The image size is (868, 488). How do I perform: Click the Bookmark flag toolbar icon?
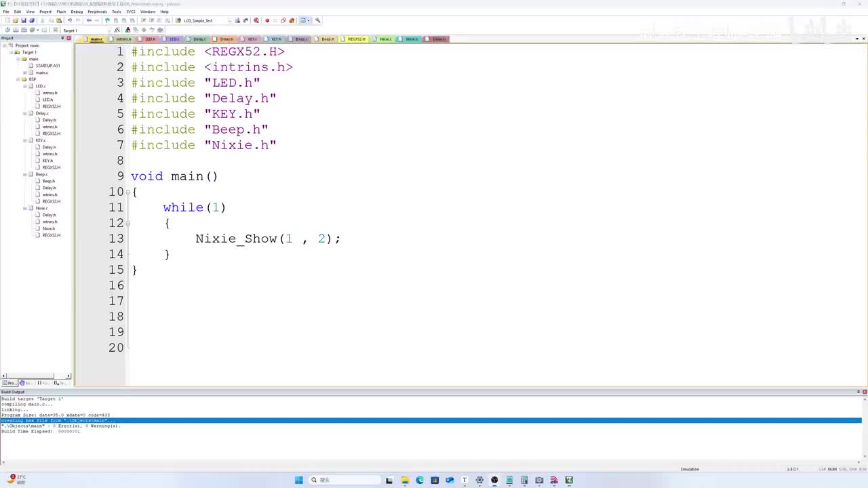107,20
